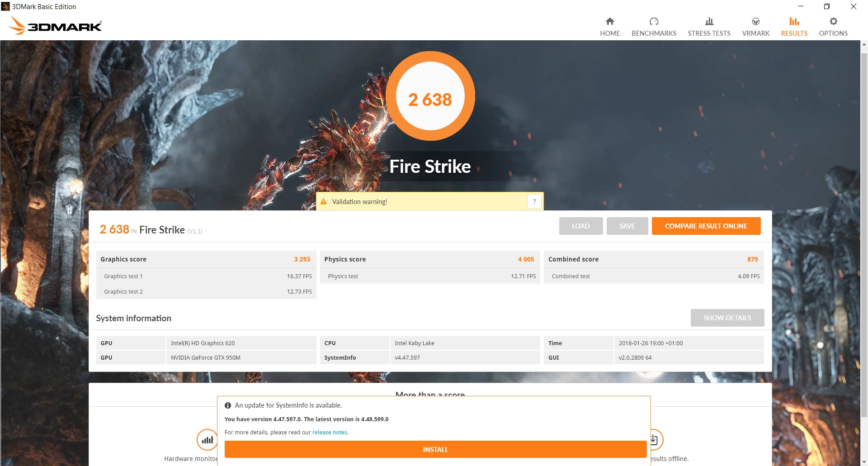
Task: Click NVIDIA GeForce GTX 950M cell
Action: [241, 357]
